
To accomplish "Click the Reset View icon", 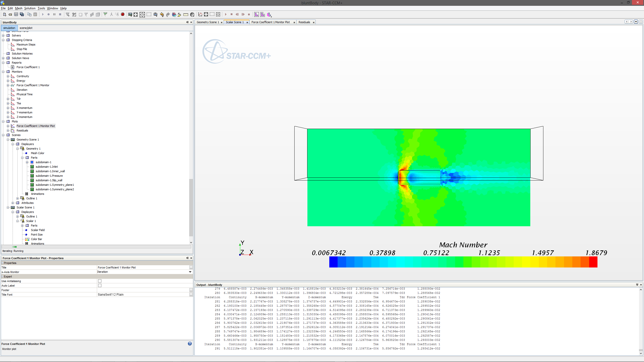I will coord(136,15).
